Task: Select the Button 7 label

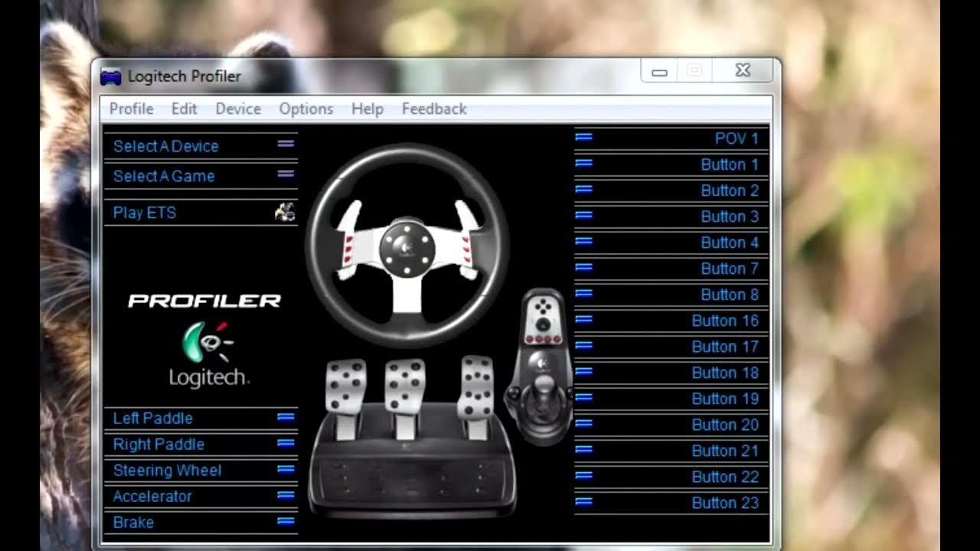Action: coord(730,269)
